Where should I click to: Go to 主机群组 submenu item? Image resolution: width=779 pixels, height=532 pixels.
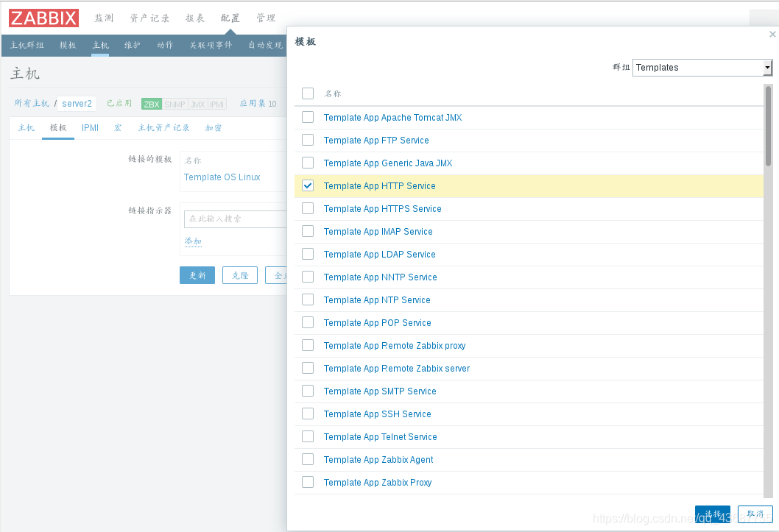[27, 45]
